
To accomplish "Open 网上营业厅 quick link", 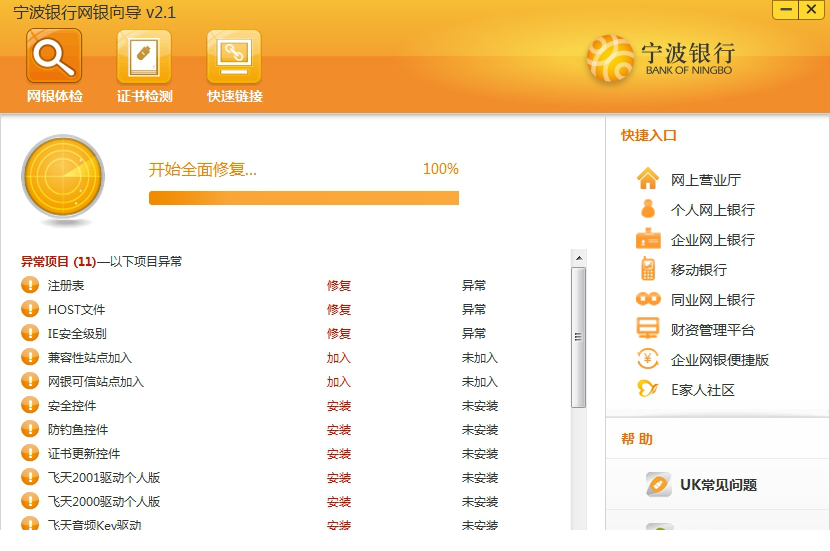I will pyautogui.click(x=706, y=180).
